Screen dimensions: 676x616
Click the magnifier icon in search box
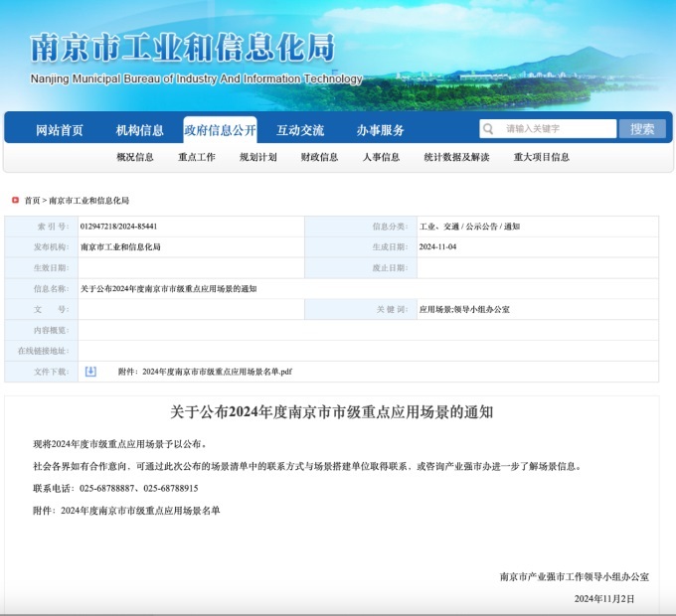(489, 129)
